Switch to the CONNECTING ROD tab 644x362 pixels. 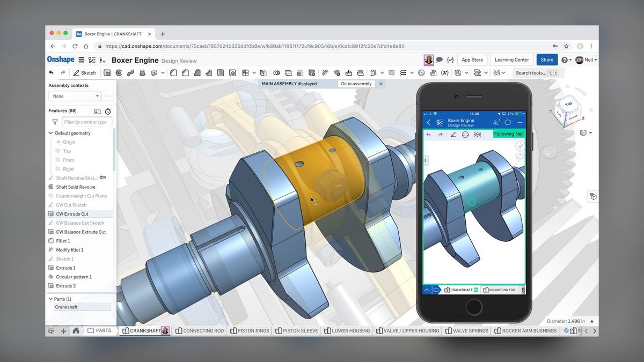tap(199, 331)
